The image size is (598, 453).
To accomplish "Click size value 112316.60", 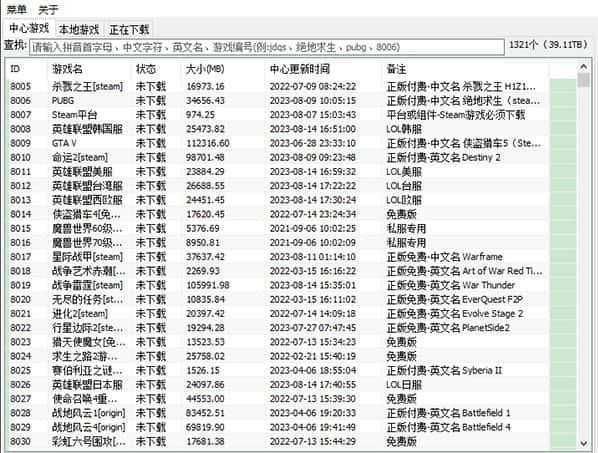I will [208, 143].
